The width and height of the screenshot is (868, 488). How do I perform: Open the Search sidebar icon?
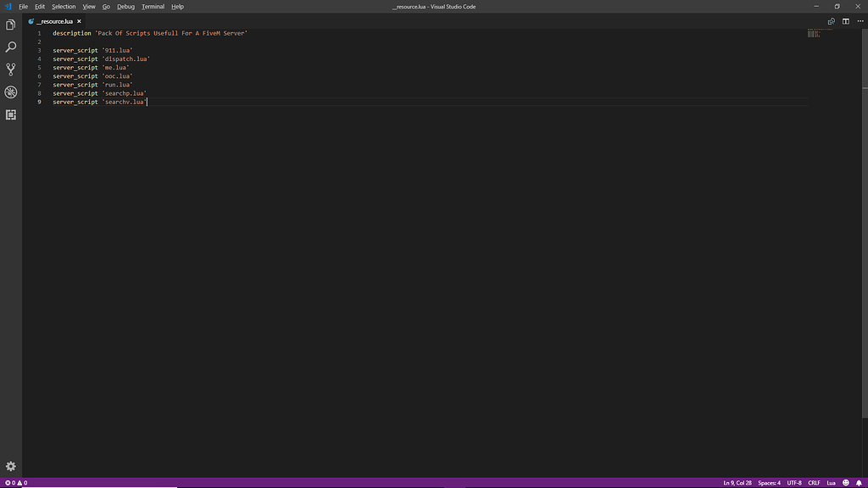pos(10,47)
